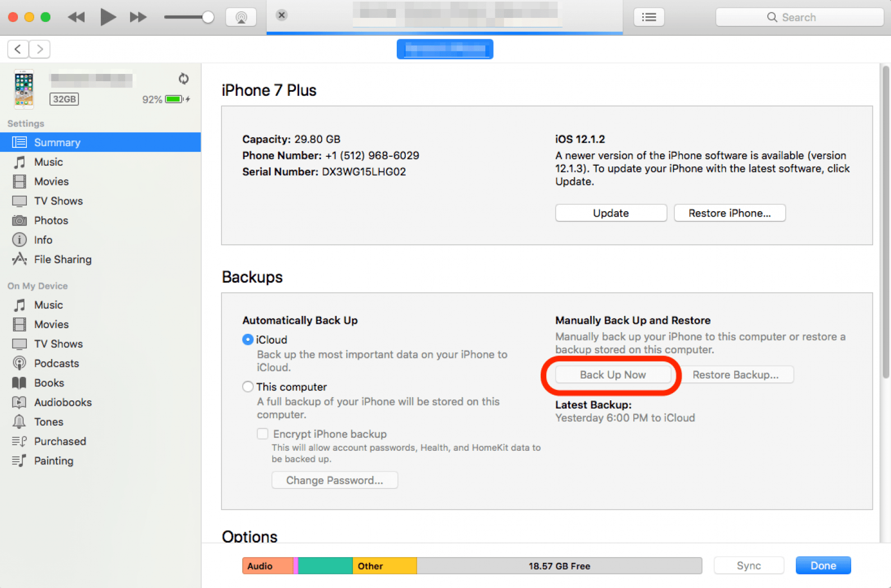
Task: Click the blue Done button
Action: 823,566
